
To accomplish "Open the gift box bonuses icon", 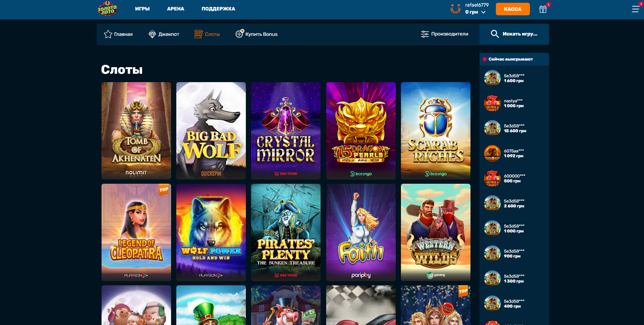I will click(543, 9).
